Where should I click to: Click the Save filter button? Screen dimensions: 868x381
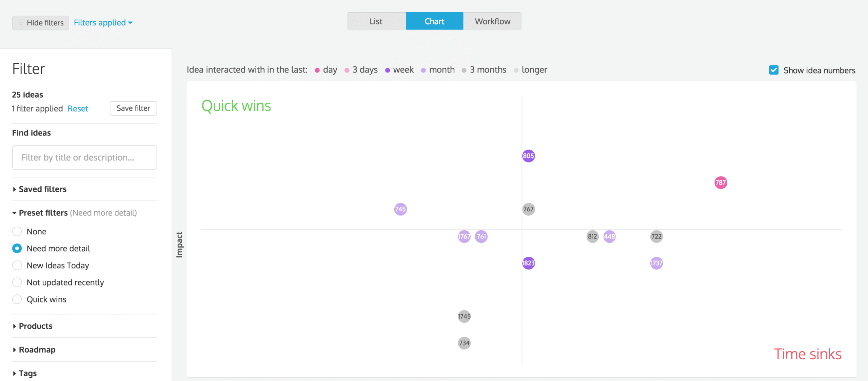pyautogui.click(x=133, y=108)
